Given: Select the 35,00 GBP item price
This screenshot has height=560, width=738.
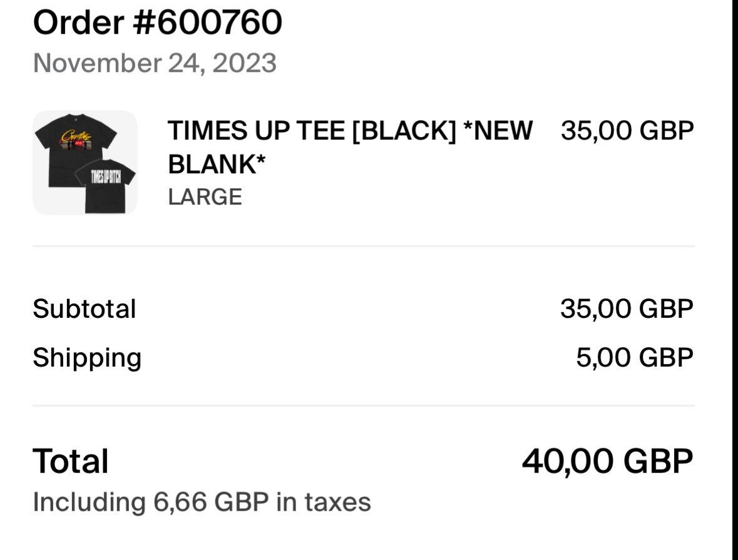Looking at the screenshot, I should coord(627,131).
